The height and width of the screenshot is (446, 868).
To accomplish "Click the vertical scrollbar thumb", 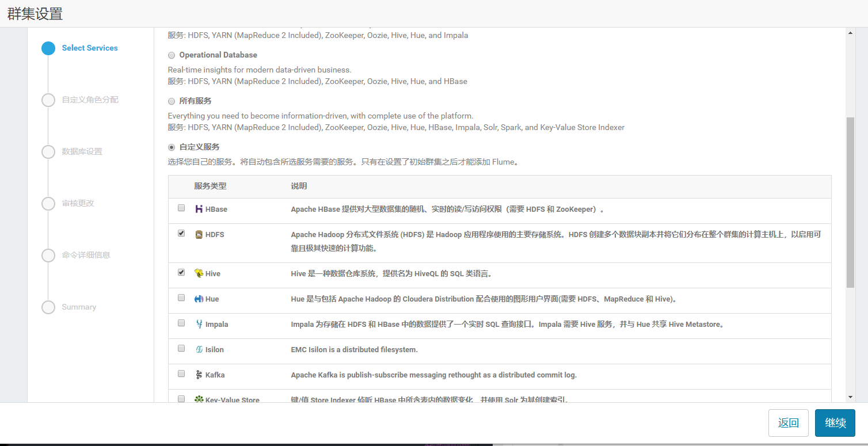I will click(x=850, y=203).
